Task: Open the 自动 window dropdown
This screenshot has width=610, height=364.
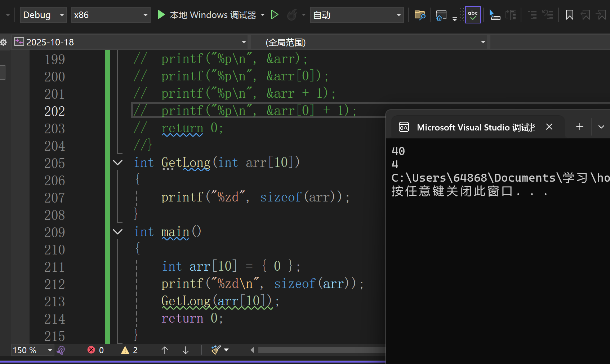Action: [356, 15]
